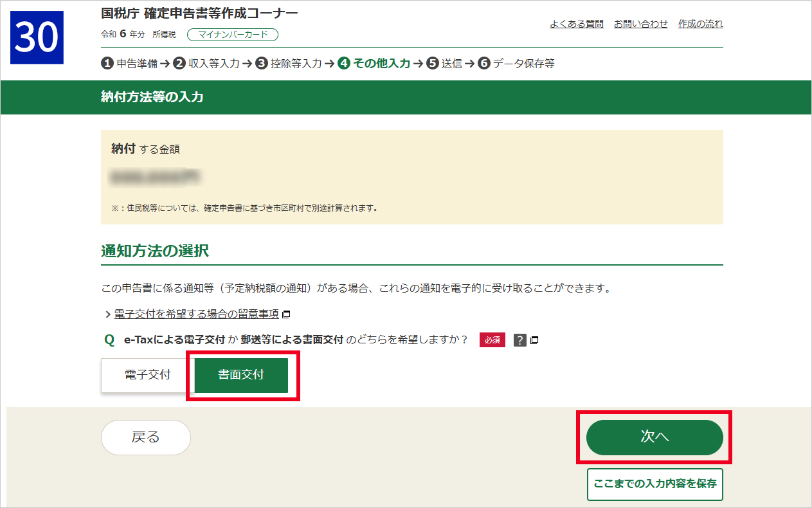Open 作成の流れ link
The image size is (812, 508).
click(700, 24)
